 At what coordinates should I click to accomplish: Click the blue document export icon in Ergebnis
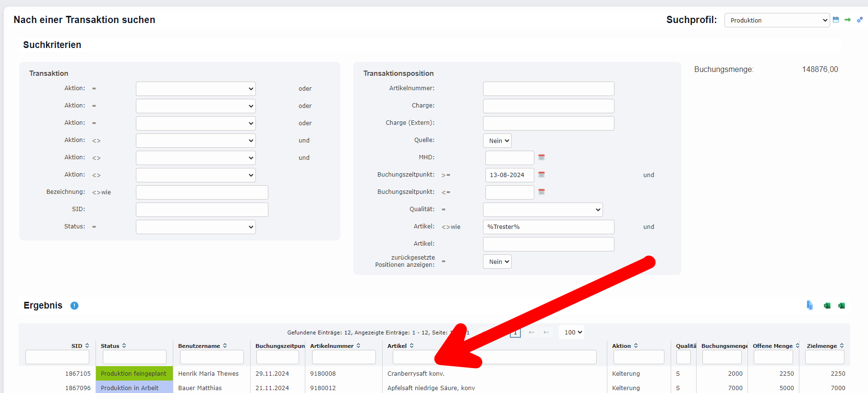click(810, 305)
